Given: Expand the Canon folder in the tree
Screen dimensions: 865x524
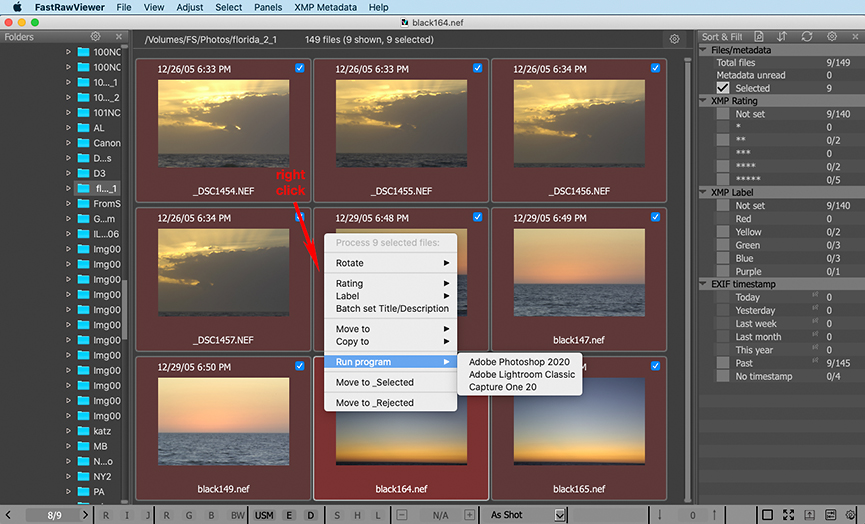Looking at the screenshot, I should [x=69, y=143].
